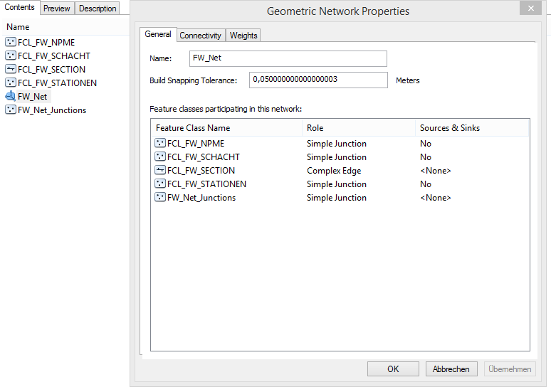Click the FW_Net_Junctions icon in Contents list
The image size is (551, 392).
tap(11, 110)
